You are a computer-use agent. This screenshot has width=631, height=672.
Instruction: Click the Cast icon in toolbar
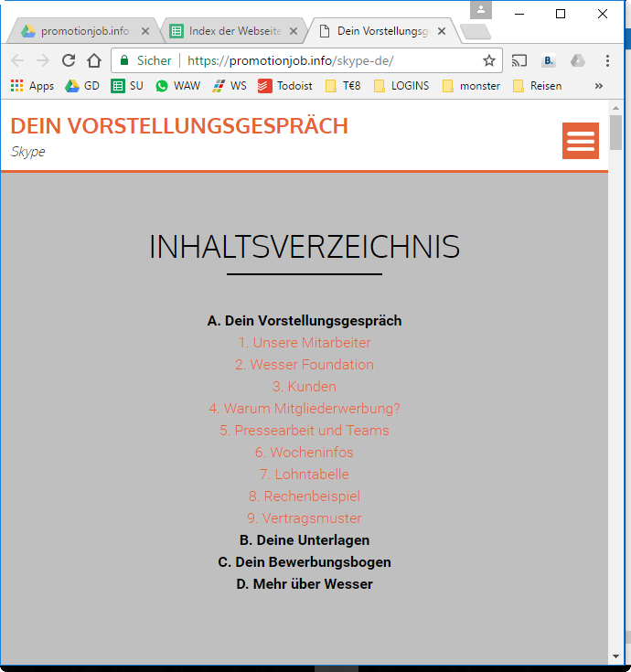[x=519, y=60]
